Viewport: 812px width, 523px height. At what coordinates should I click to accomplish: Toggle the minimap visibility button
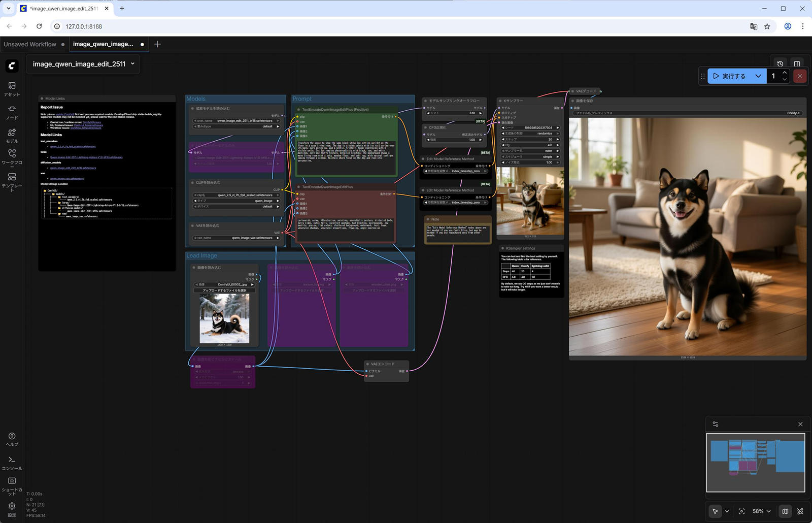click(x=785, y=511)
